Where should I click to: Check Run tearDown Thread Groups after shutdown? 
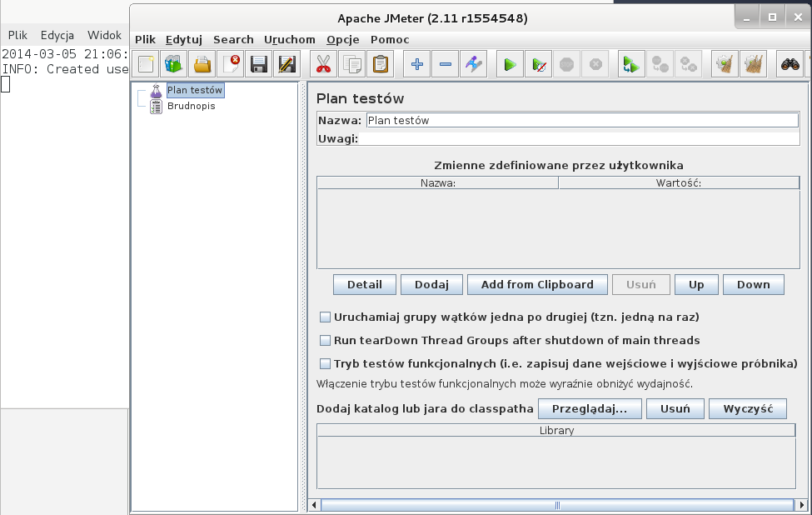click(x=326, y=341)
